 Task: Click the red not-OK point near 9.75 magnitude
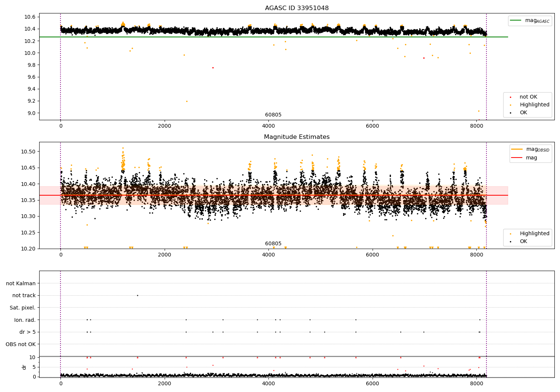(x=213, y=68)
